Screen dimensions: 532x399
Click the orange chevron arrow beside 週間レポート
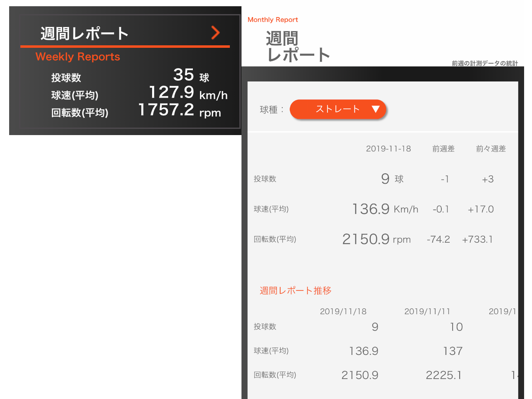point(215,33)
